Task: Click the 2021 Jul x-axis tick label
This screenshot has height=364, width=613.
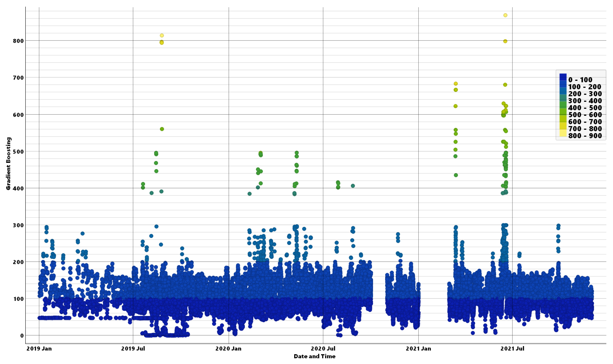Action: coord(512,349)
